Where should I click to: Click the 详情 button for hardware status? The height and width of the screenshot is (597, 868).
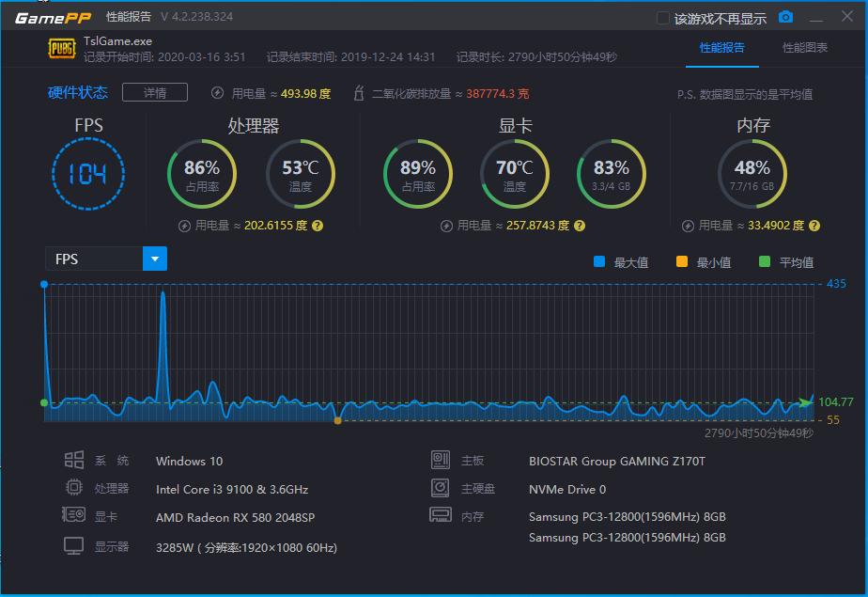pos(154,92)
